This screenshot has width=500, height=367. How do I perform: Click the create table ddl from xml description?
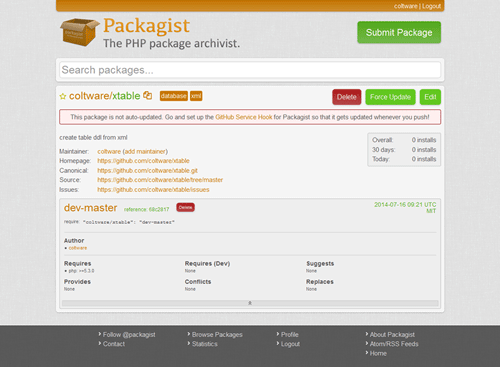pos(93,137)
